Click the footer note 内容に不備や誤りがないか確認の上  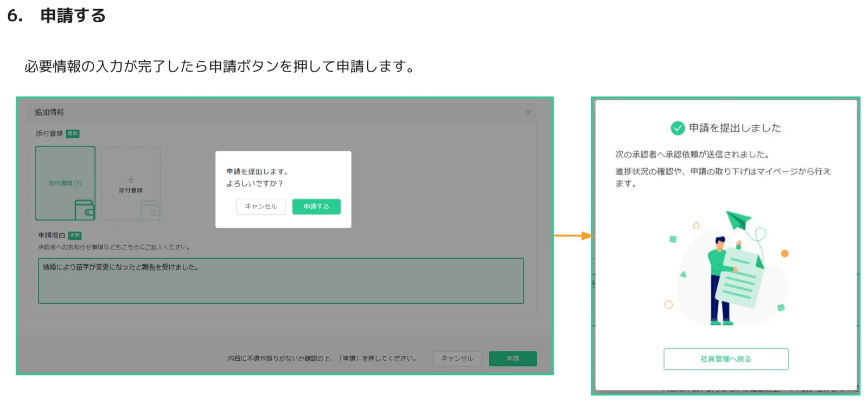[x=280, y=359]
